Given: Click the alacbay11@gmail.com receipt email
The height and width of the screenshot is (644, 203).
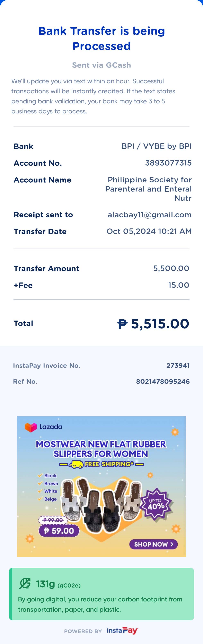Looking at the screenshot, I should pos(150,215).
